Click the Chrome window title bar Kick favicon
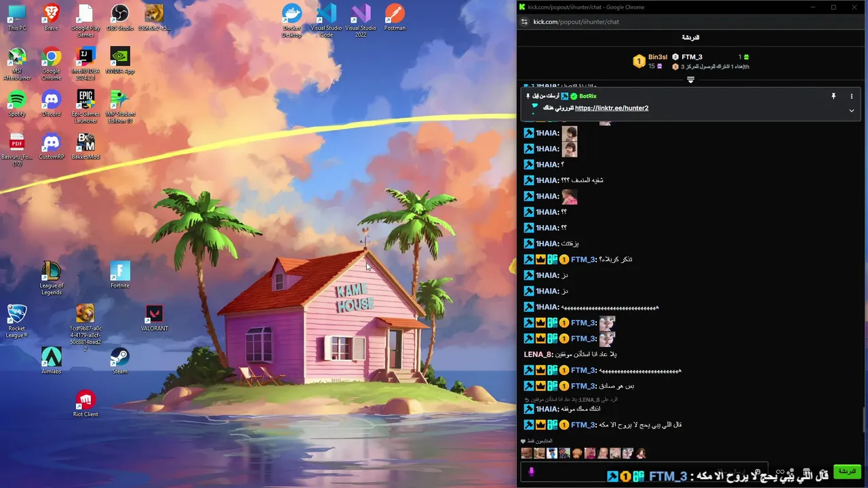The width and height of the screenshot is (868, 488). (x=522, y=7)
